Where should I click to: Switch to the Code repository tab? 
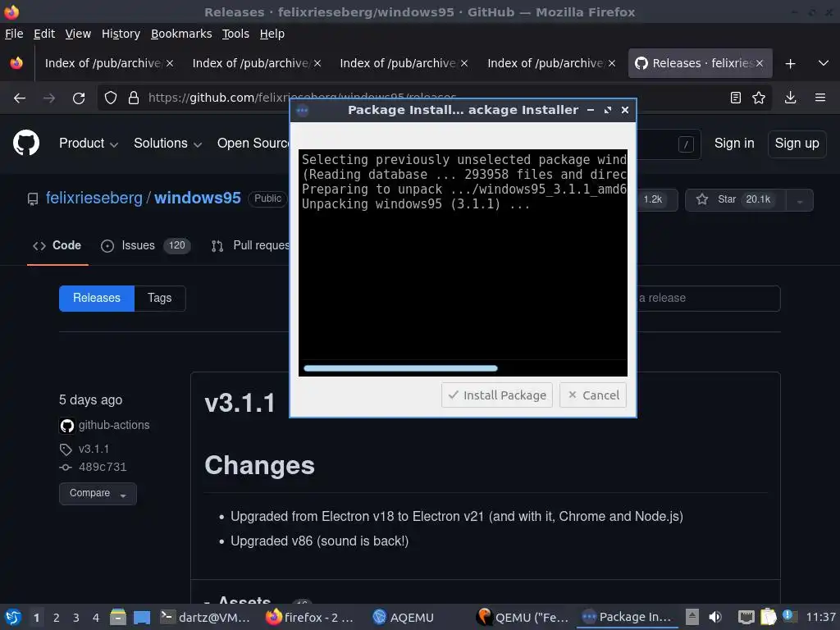pyautogui.click(x=57, y=245)
